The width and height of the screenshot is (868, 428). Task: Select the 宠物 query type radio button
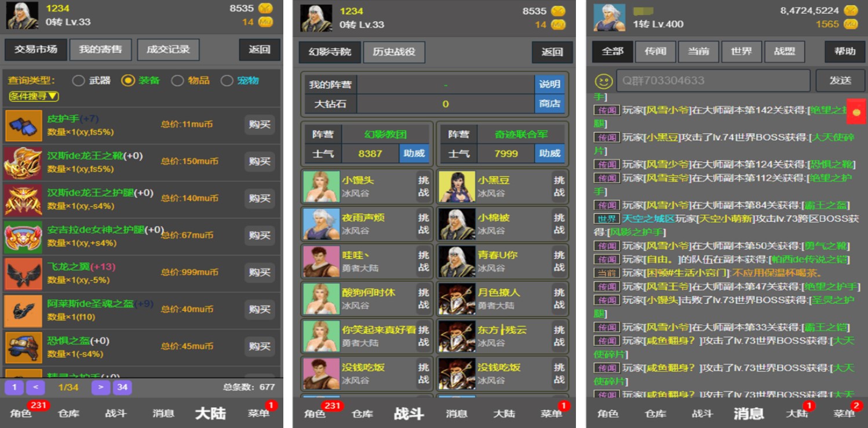(x=227, y=81)
